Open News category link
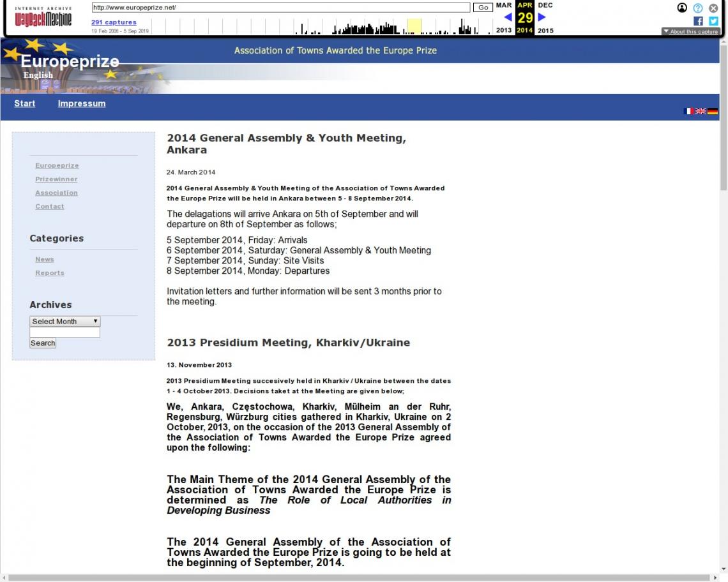 [x=45, y=260]
